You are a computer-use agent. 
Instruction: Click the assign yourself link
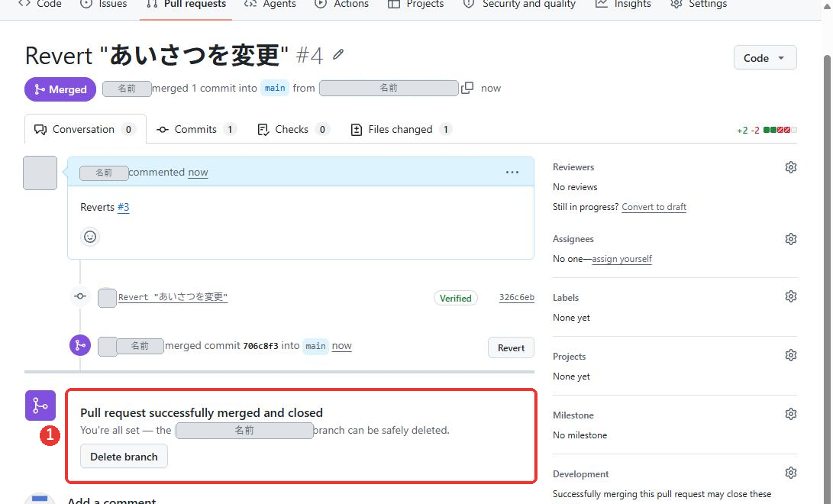pos(622,259)
